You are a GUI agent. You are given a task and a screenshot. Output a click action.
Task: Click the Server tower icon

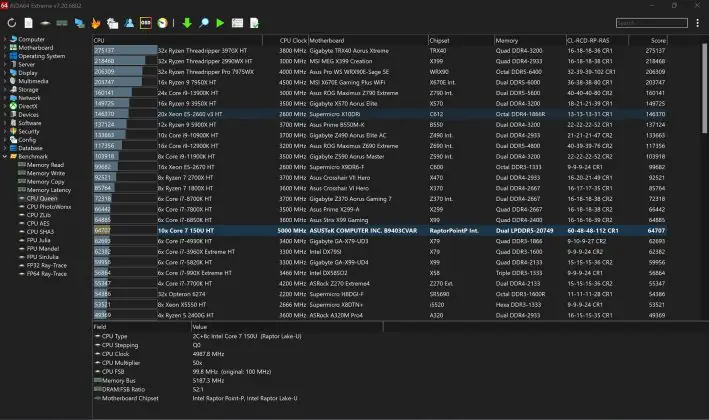point(14,64)
